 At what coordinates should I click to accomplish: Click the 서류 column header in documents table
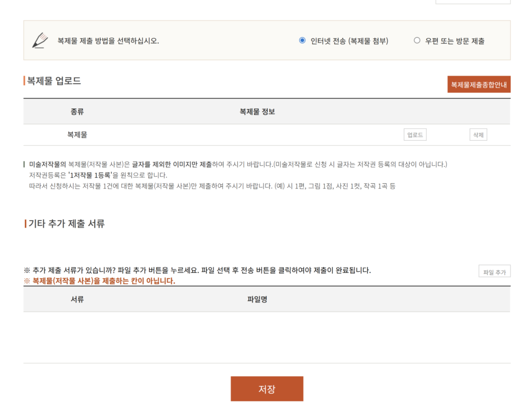point(77,299)
